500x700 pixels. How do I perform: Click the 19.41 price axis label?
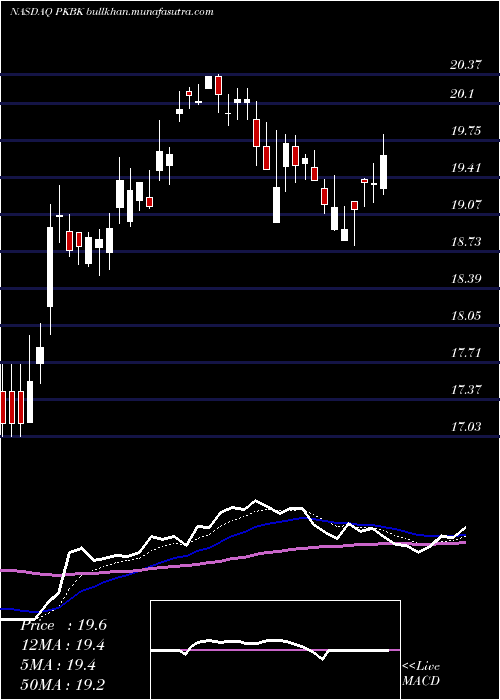pyautogui.click(x=466, y=168)
